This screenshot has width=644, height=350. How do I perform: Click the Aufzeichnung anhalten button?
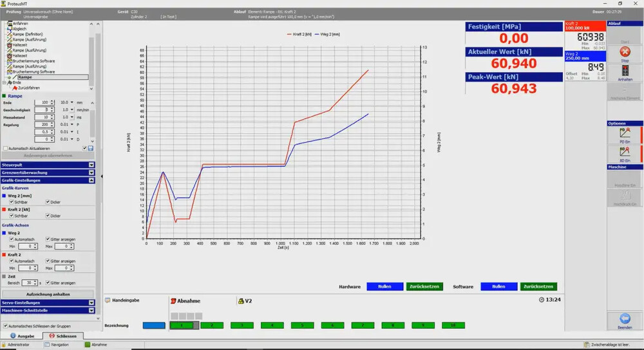pos(48,293)
